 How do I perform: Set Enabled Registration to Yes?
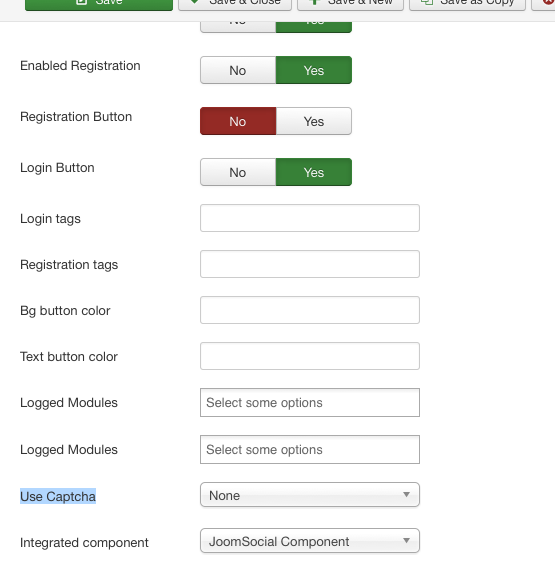[x=314, y=70]
